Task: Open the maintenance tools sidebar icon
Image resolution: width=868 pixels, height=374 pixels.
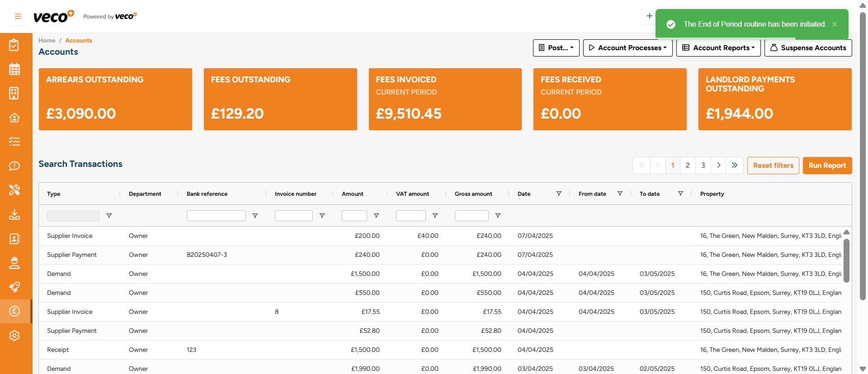Action: (14, 190)
